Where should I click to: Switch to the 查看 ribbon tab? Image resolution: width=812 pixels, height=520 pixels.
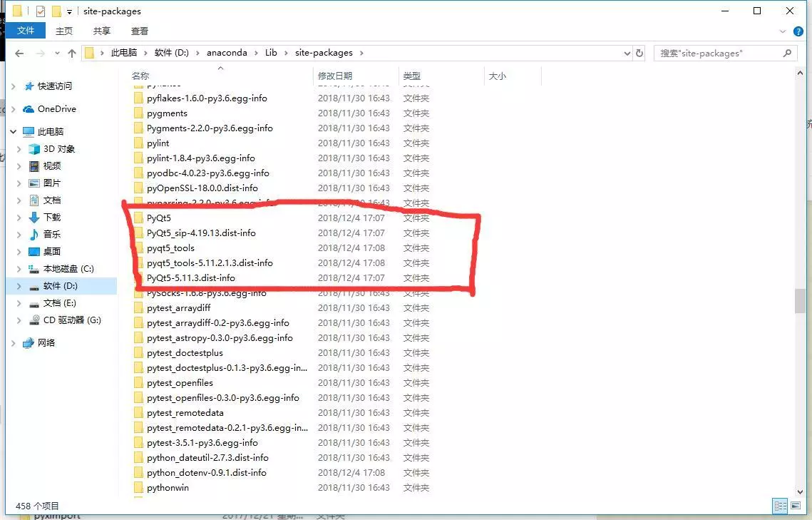pyautogui.click(x=139, y=31)
